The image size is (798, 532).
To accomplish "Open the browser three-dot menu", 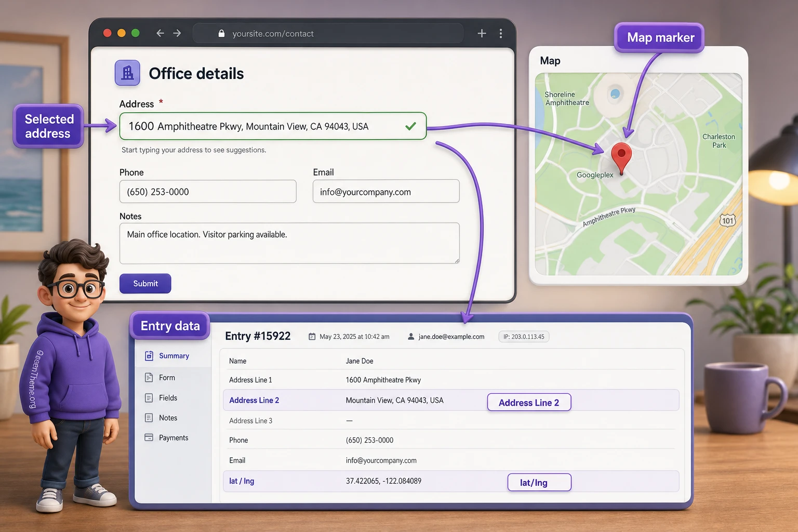I will pos(500,33).
